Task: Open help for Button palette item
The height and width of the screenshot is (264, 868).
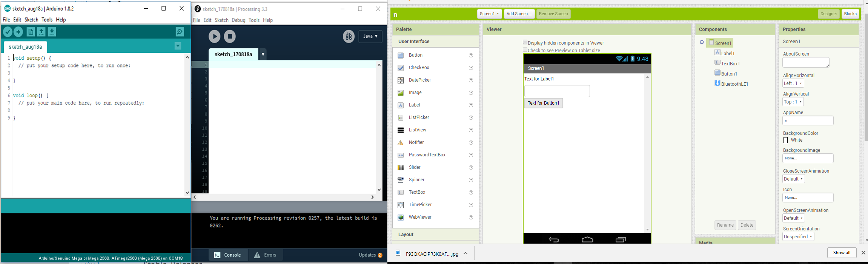Action: coord(471,56)
